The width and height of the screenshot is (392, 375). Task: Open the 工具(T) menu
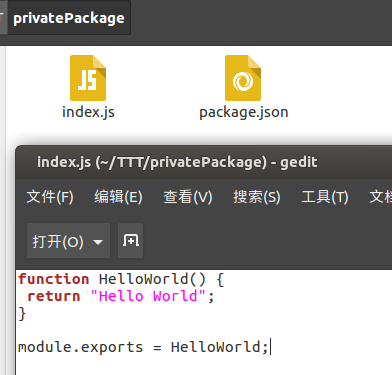pos(325,197)
